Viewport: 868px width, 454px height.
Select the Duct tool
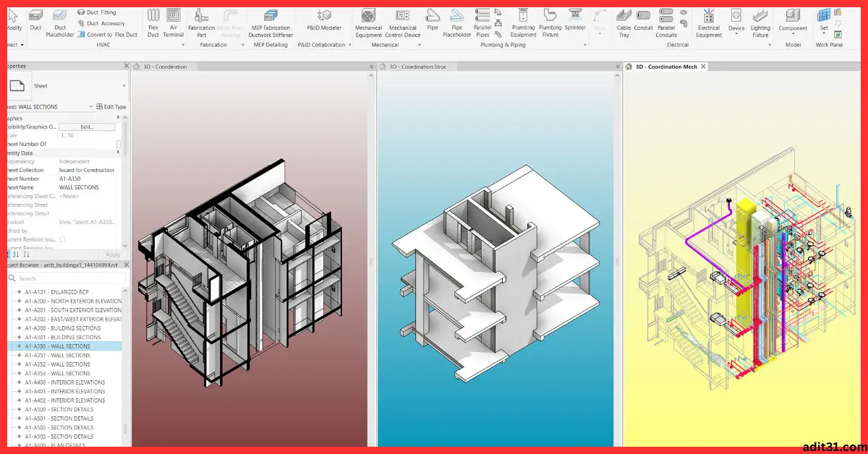[35, 19]
